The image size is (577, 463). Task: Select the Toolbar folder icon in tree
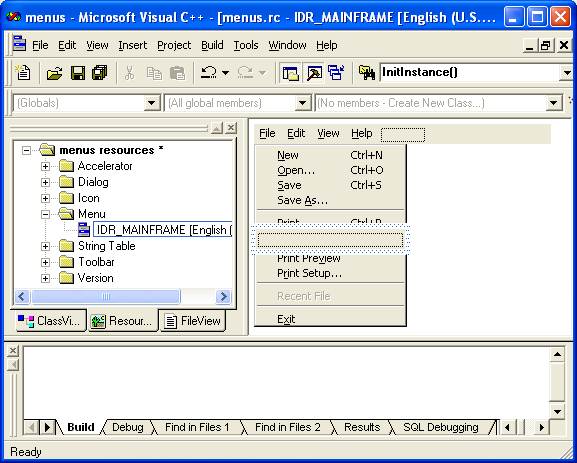pyautogui.click(x=67, y=262)
